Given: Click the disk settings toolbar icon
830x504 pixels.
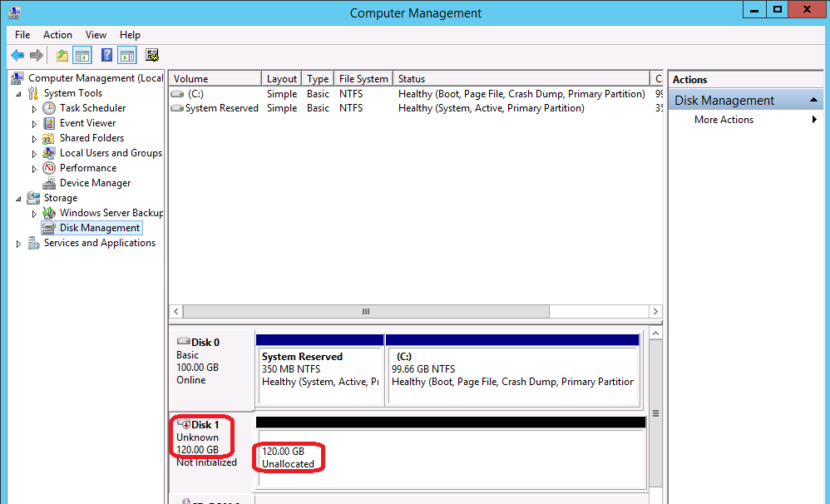Looking at the screenshot, I should point(151,56).
